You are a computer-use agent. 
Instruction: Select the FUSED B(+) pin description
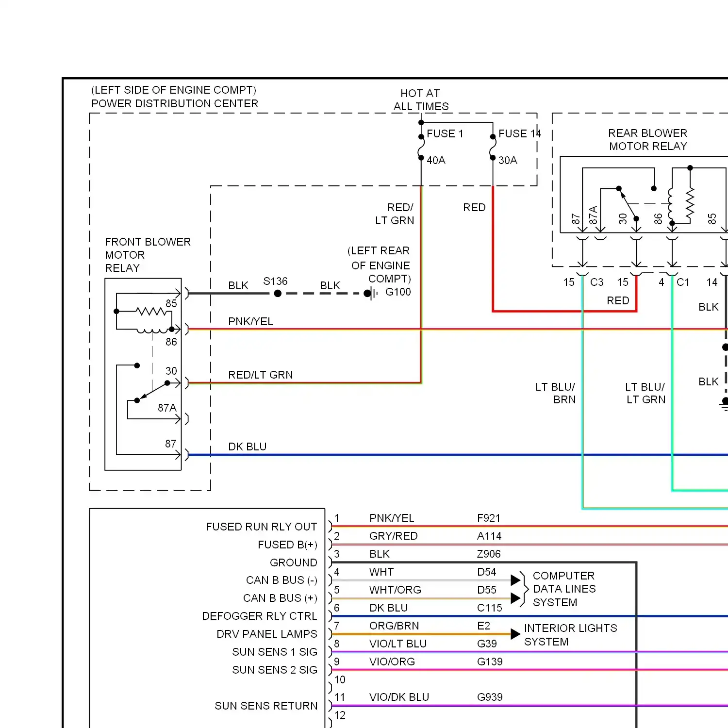pyautogui.click(x=287, y=545)
